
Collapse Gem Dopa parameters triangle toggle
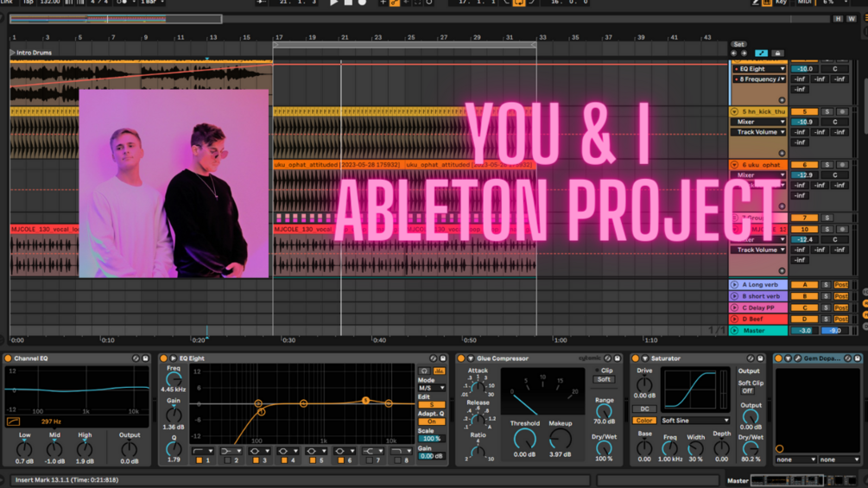click(788, 358)
